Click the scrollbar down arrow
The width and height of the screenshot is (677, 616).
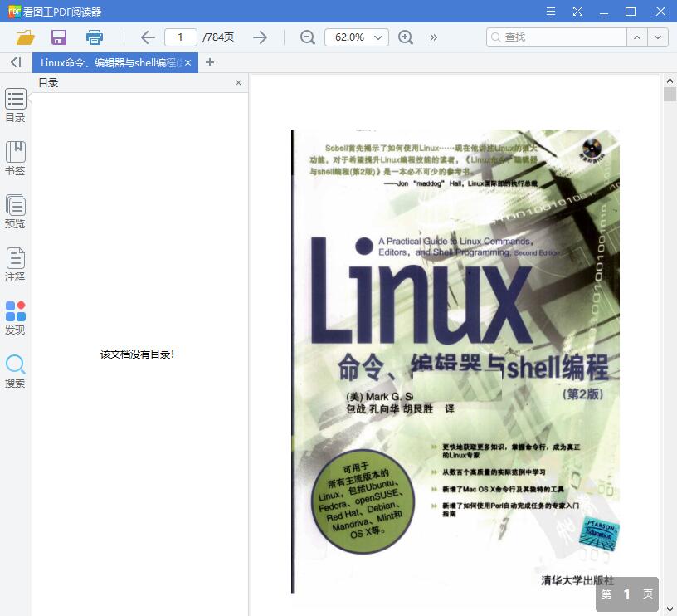[x=670, y=609]
